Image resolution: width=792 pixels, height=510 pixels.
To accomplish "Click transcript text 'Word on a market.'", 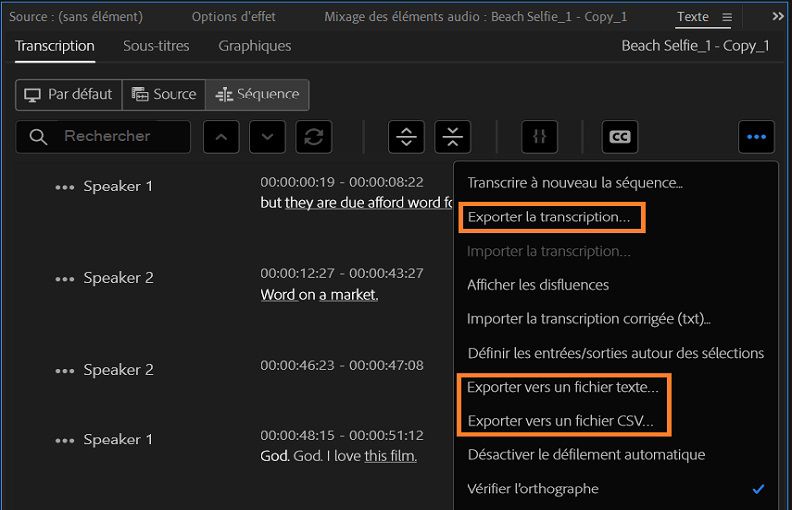I will tap(319, 294).
